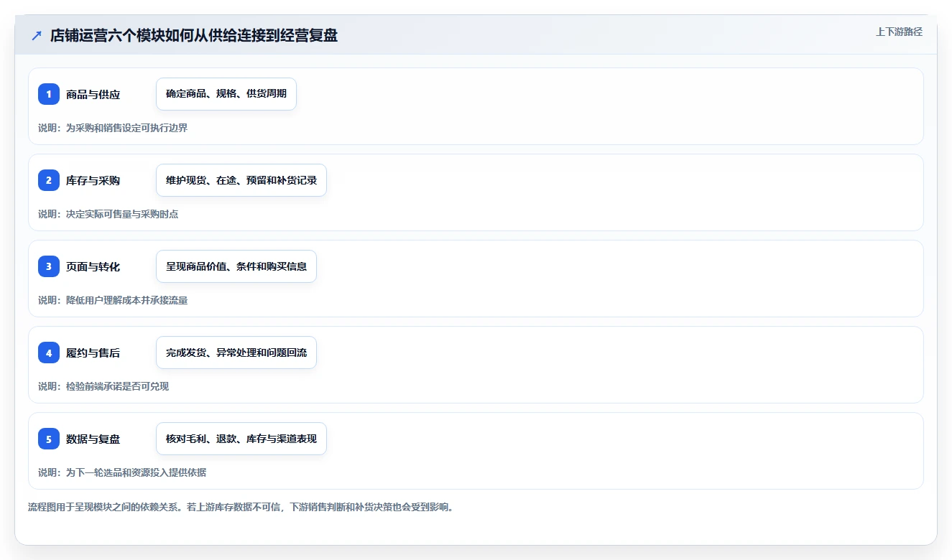Screen dimensions: 952x560
Task: Click the 页面与转化 module title
Action: [x=93, y=266]
